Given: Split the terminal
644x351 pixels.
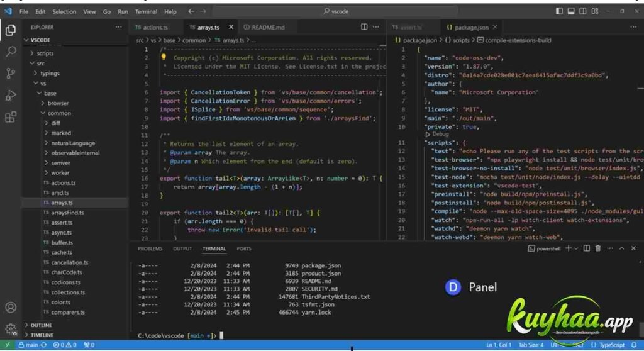Looking at the screenshot, I should click(587, 248).
